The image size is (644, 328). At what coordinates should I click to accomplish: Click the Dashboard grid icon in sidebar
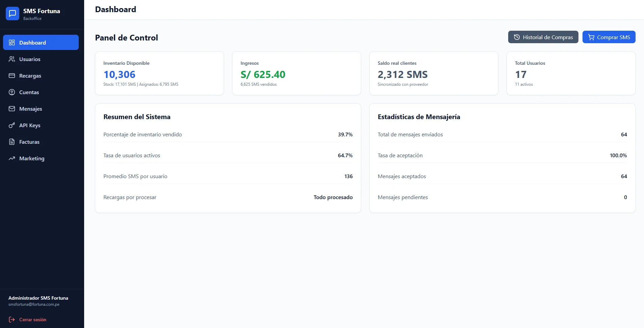12,43
